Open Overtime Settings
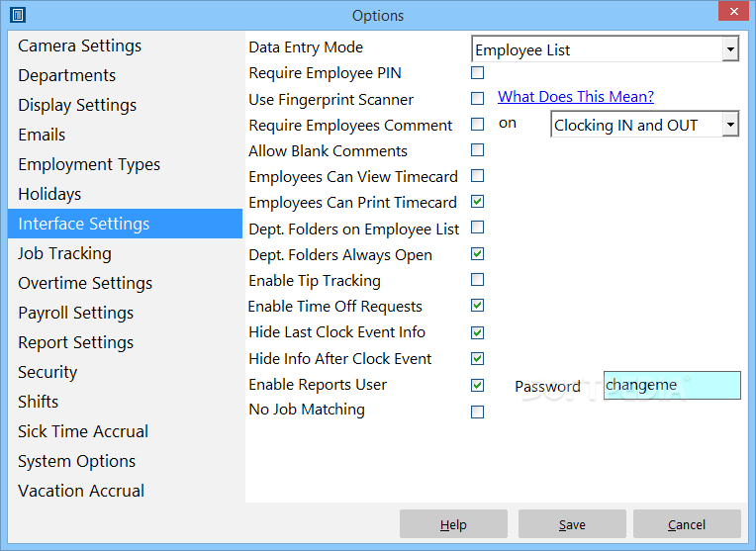The width and height of the screenshot is (756, 551). 125,283
